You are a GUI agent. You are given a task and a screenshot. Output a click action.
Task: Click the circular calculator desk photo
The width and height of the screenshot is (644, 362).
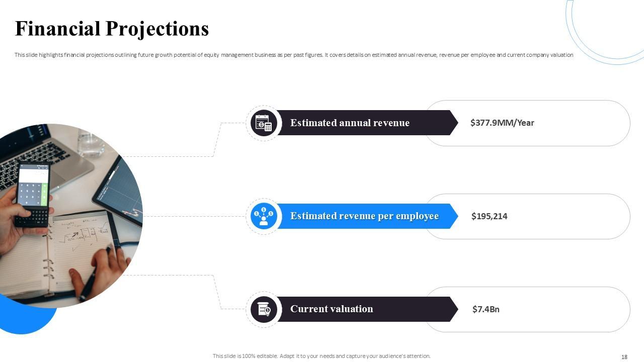[x=65, y=216]
